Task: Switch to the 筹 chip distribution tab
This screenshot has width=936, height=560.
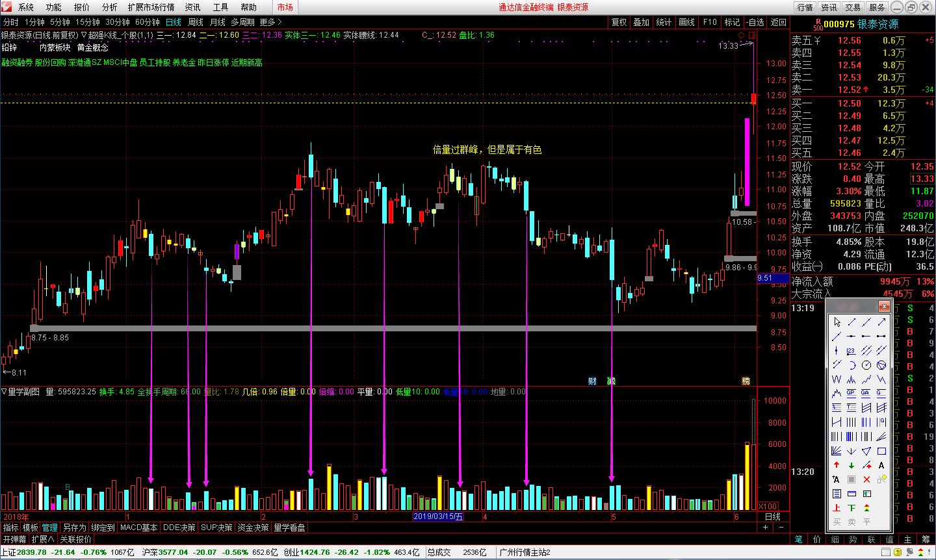Action: 925,539
